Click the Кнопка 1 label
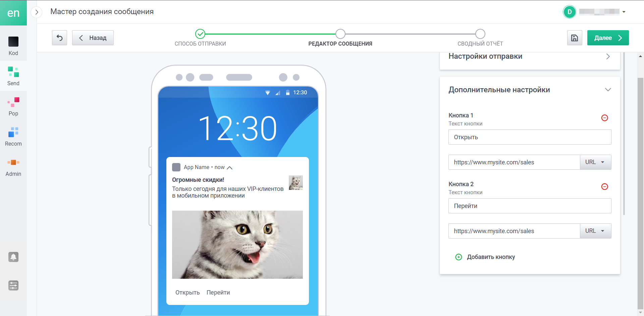This screenshot has width=644, height=316. point(461,115)
